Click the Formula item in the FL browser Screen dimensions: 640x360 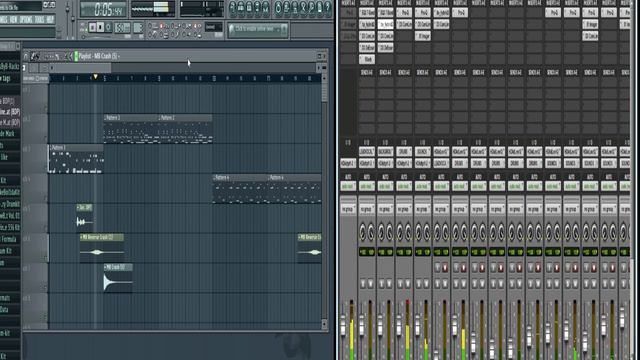[x=10, y=239]
